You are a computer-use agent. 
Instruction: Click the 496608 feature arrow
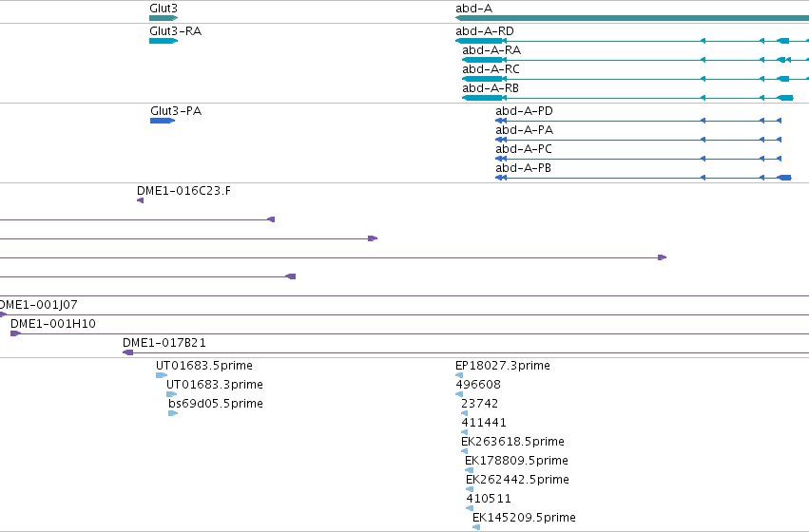point(459,394)
